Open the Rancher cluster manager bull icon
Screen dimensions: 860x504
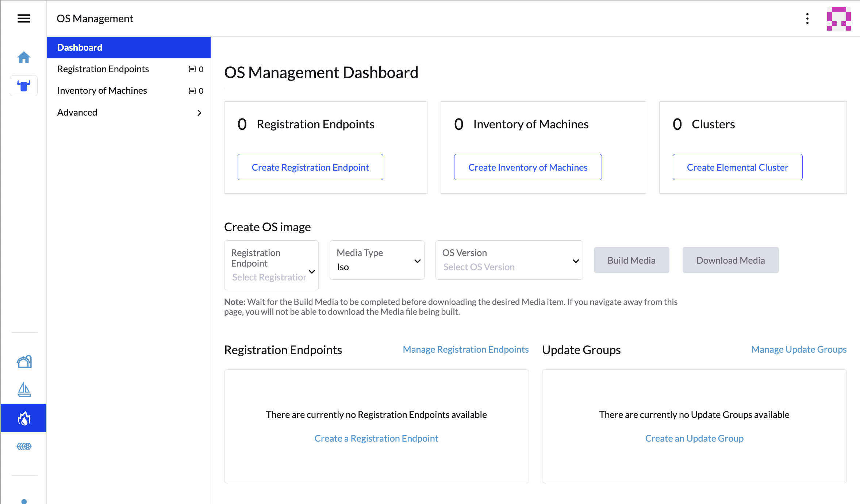(x=23, y=86)
